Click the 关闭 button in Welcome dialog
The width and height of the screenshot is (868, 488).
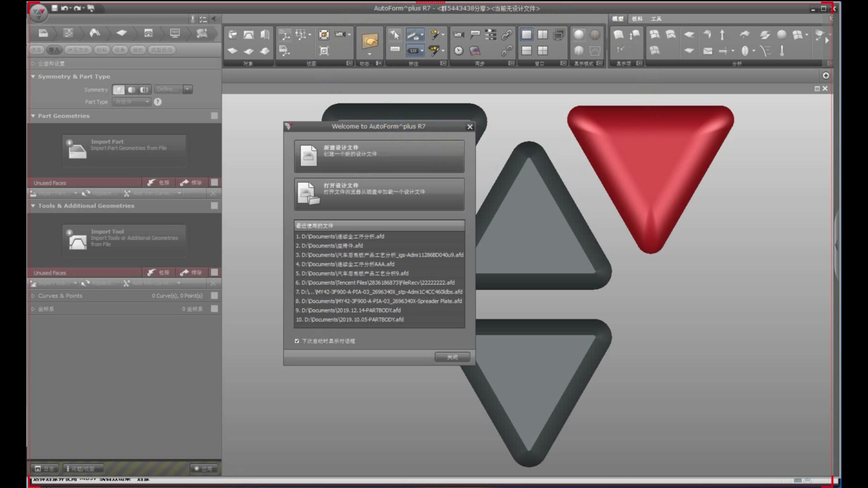pos(452,357)
